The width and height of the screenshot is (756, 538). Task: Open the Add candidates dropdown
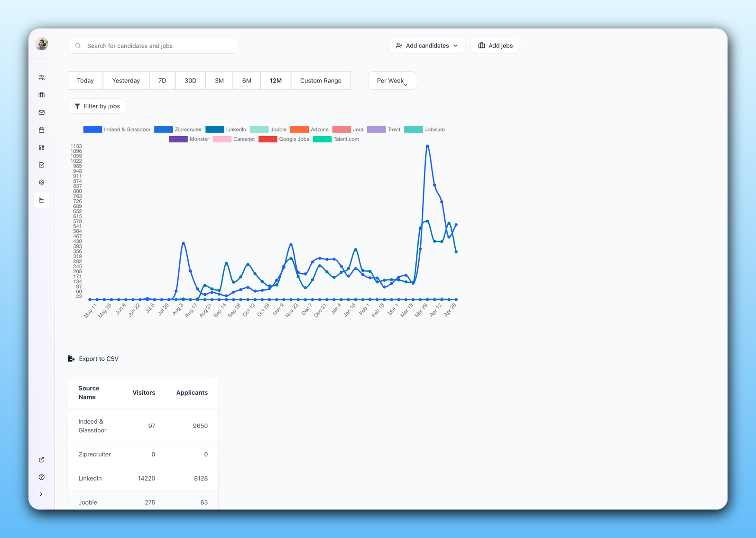(x=427, y=46)
